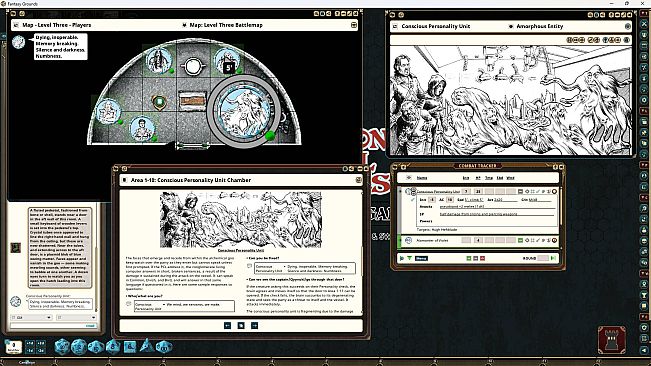This screenshot has width=651, height=366.
Task: Roll the d12 die in dice tray
Action: 79,346
